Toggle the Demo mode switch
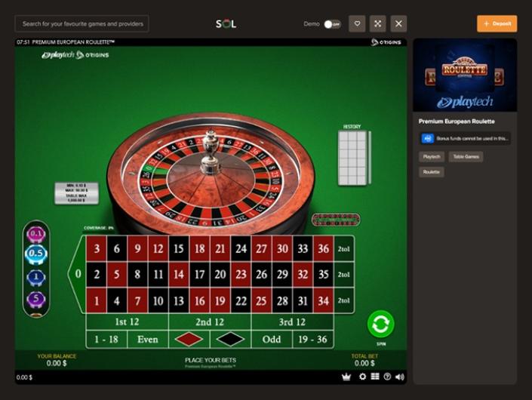 point(332,24)
